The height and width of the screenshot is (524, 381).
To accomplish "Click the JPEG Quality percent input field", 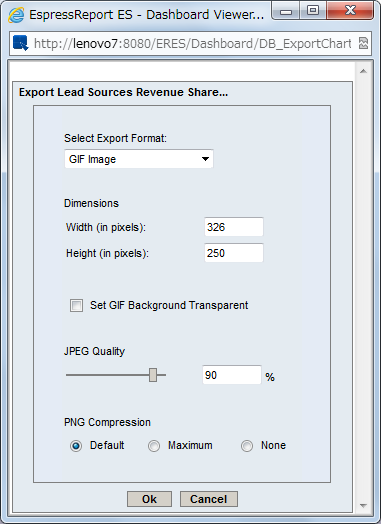I will click(x=232, y=375).
